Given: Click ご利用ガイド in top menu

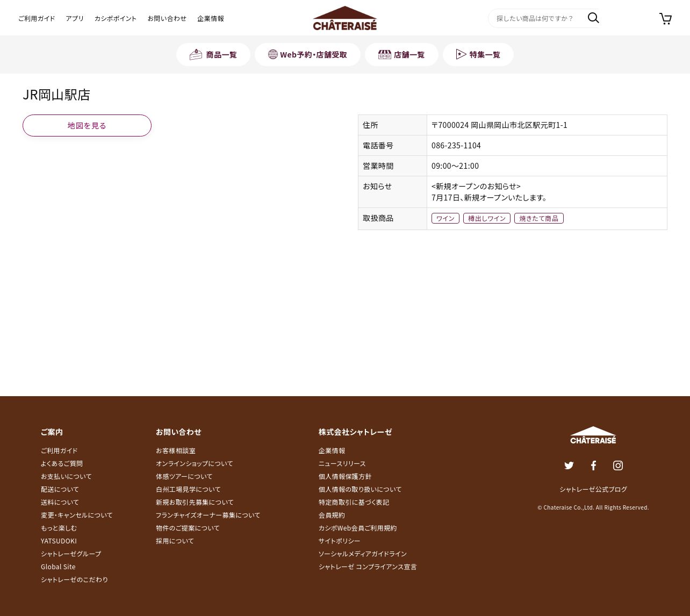Looking at the screenshot, I should click(x=37, y=18).
